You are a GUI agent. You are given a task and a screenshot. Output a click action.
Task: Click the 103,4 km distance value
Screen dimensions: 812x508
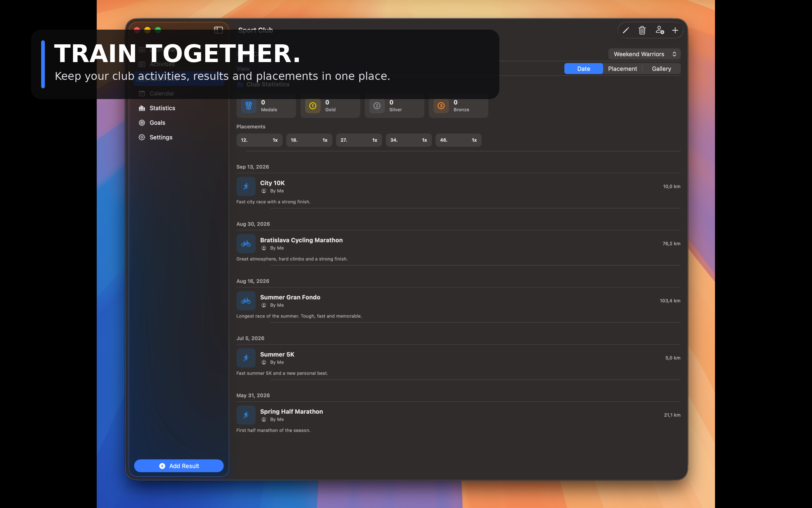point(670,301)
